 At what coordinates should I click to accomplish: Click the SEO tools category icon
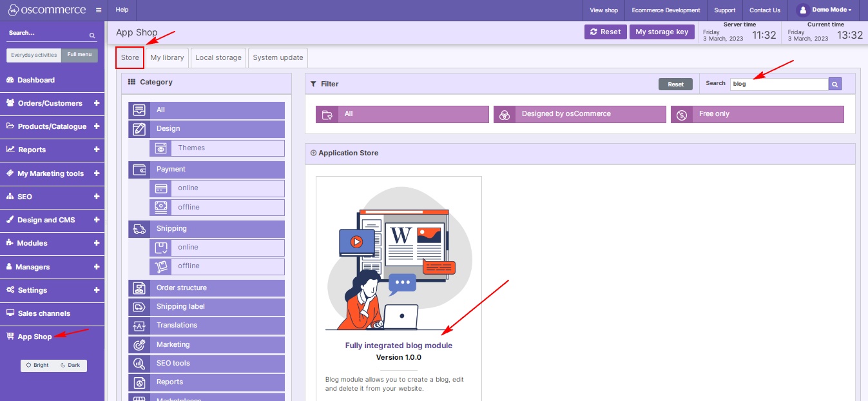139,364
